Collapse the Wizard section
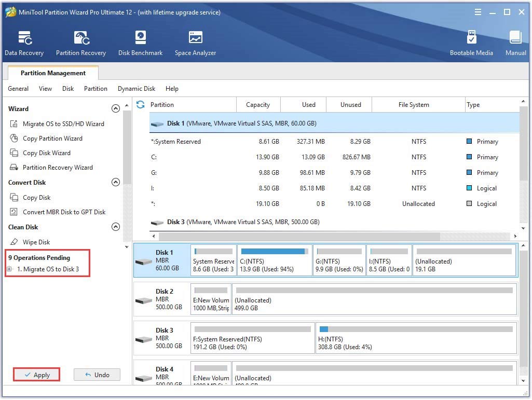The image size is (532, 400). [x=116, y=108]
